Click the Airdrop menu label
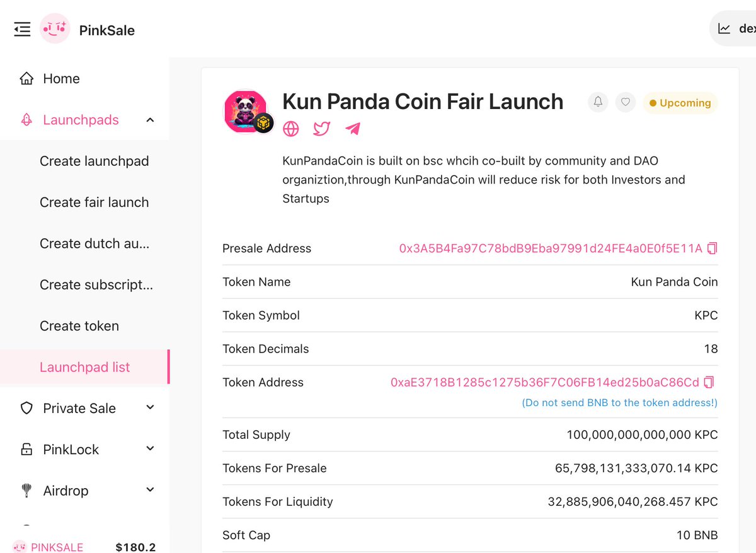 (66, 491)
